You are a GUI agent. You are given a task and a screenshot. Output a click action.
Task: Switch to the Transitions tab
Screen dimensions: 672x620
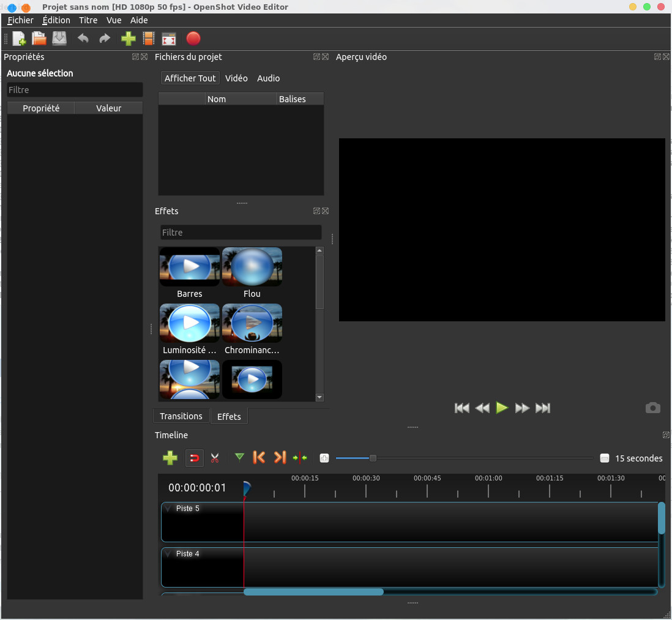[x=181, y=416]
